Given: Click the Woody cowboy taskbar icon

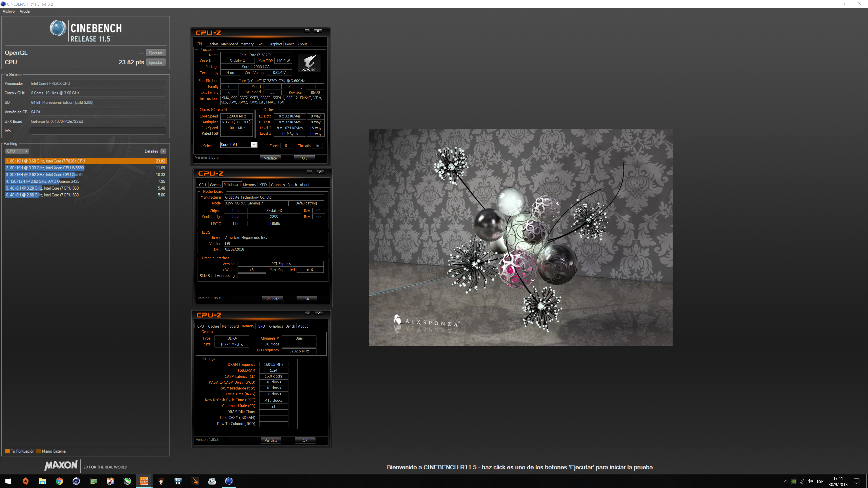Looking at the screenshot, I should point(161,481).
